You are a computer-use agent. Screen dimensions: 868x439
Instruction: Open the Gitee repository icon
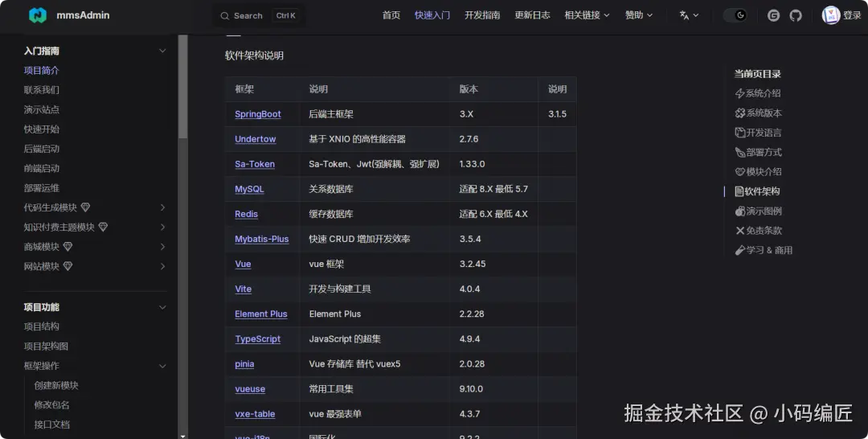point(773,15)
